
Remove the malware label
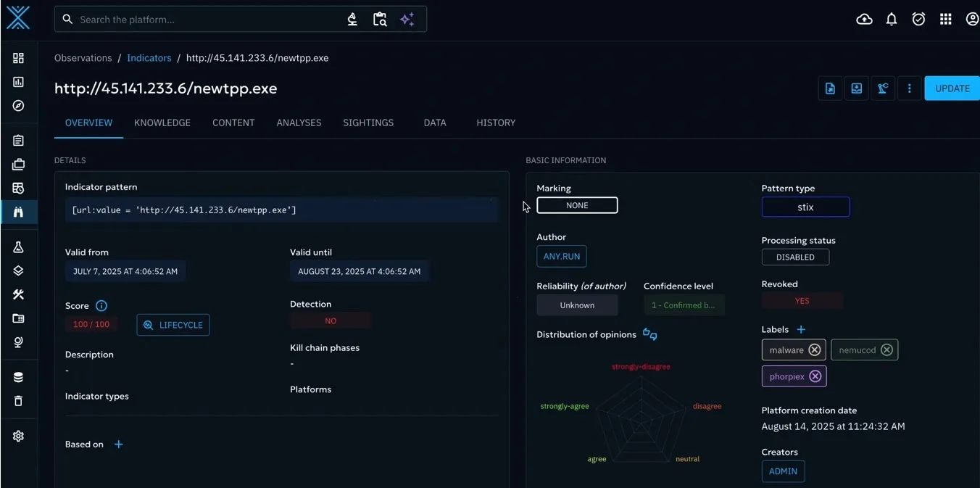click(x=815, y=350)
